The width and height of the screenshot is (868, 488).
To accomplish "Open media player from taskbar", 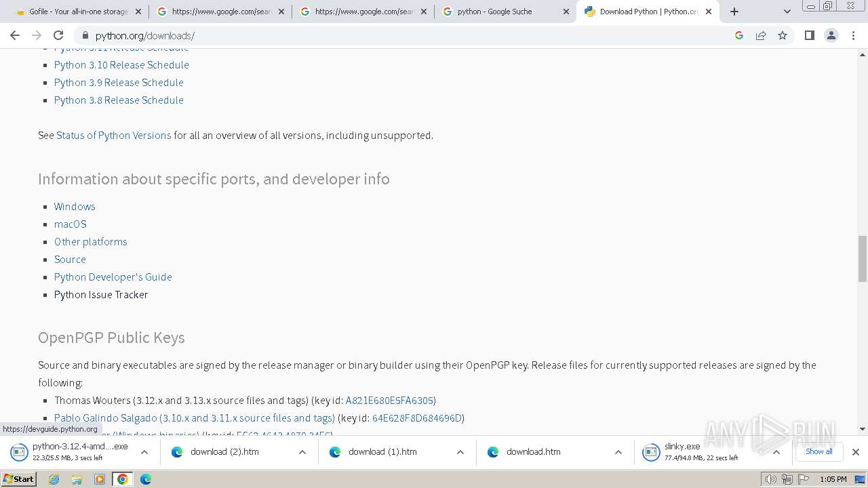I will (100, 479).
